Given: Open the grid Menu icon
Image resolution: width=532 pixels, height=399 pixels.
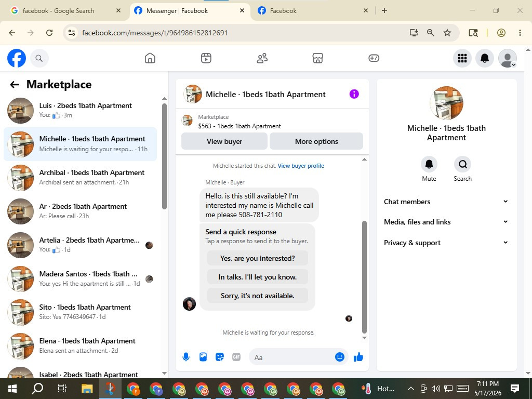Looking at the screenshot, I should (x=462, y=58).
